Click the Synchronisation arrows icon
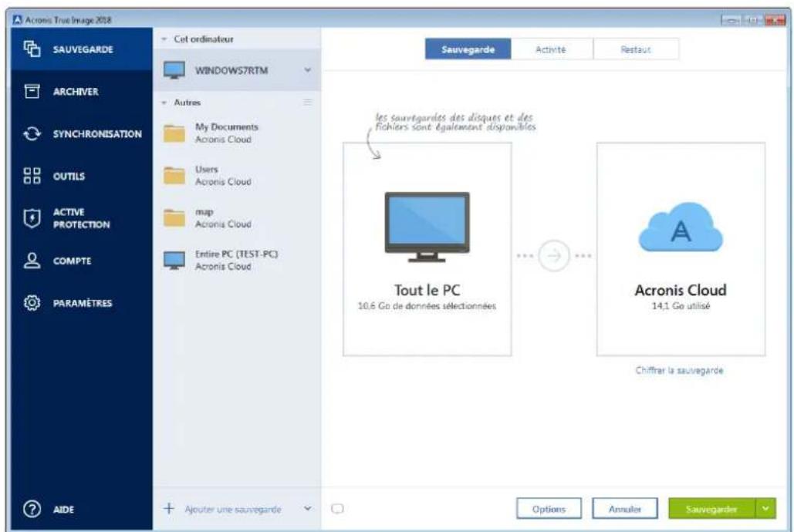794x532 pixels. point(32,133)
